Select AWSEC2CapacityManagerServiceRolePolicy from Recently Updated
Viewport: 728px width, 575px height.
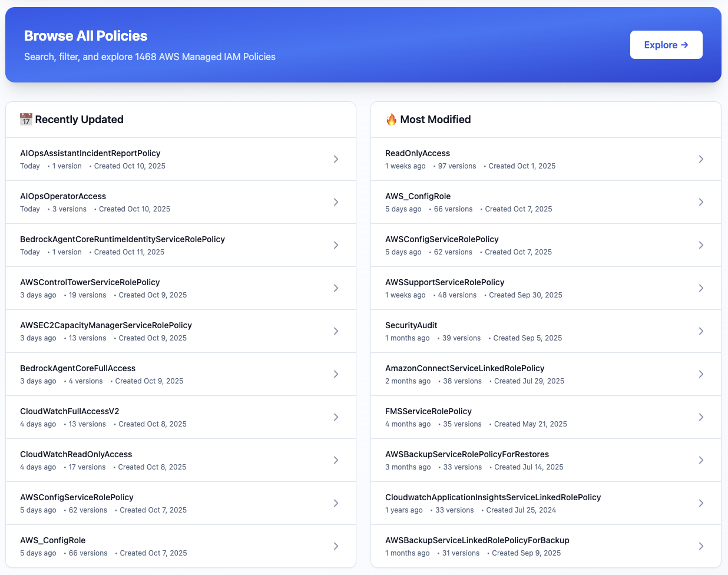click(x=106, y=325)
